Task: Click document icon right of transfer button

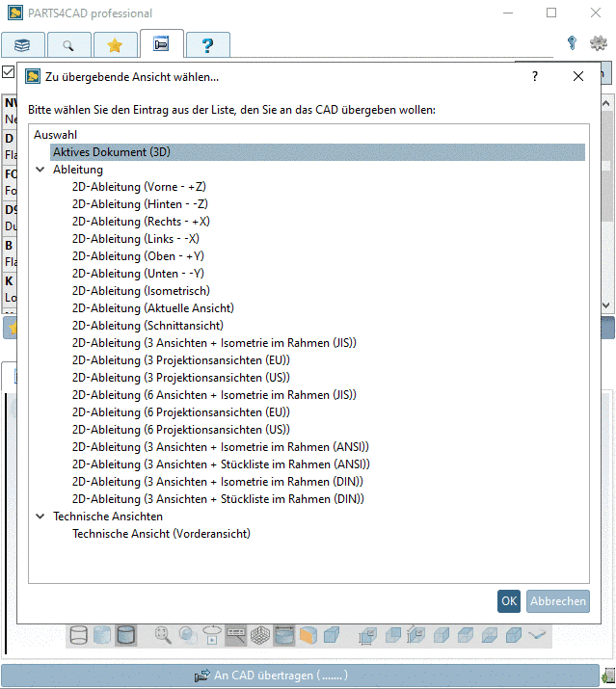Action: click(608, 676)
